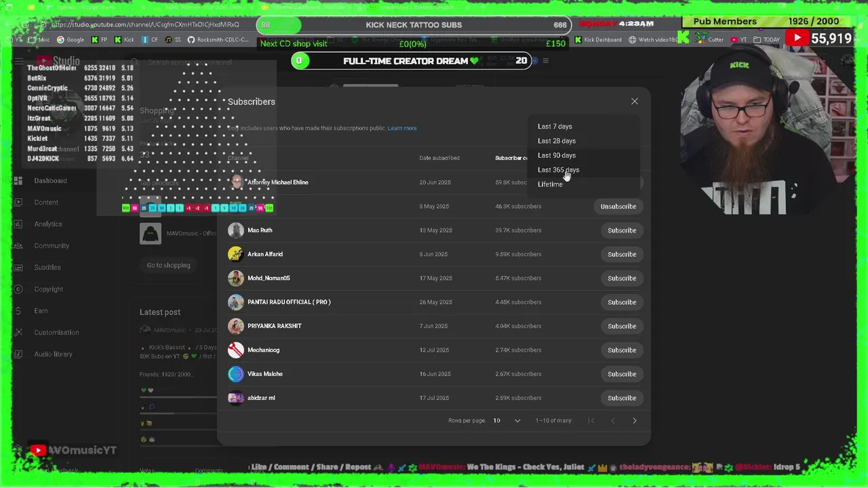The image size is (868, 488).
Task: Click Vikas Malche's avatar
Action: [236, 374]
